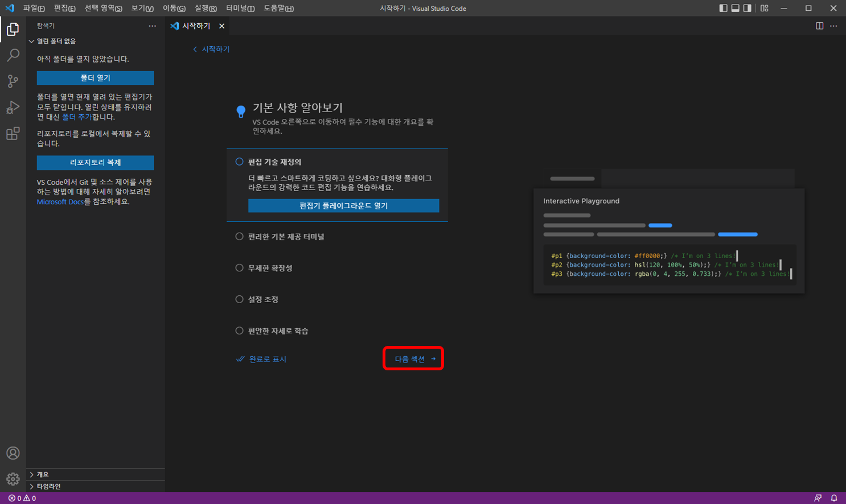This screenshot has width=846, height=504.
Task: Open the 터미널(T) menu
Action: (240, 8)
